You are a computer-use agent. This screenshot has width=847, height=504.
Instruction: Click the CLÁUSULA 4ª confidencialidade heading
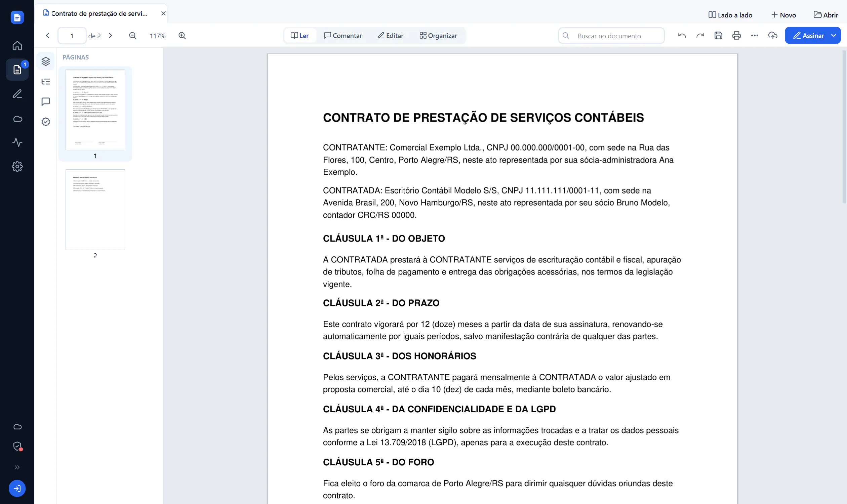(439, 409)
